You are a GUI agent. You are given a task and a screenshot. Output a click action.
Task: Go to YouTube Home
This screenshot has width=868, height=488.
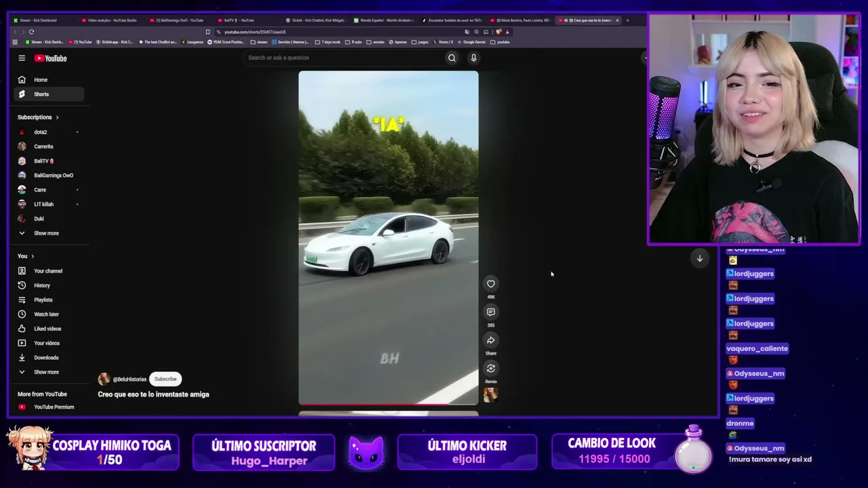(x=47, y=80)
